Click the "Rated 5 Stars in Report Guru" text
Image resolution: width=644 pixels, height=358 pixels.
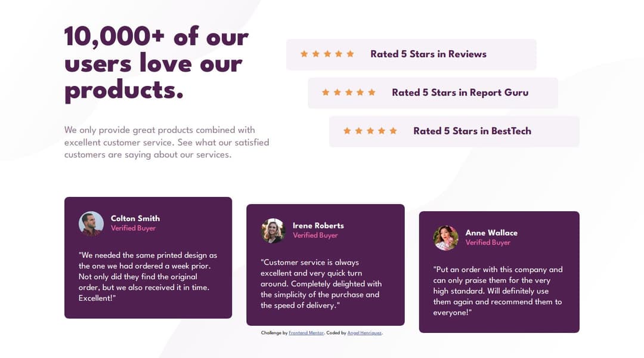[460, 92]
